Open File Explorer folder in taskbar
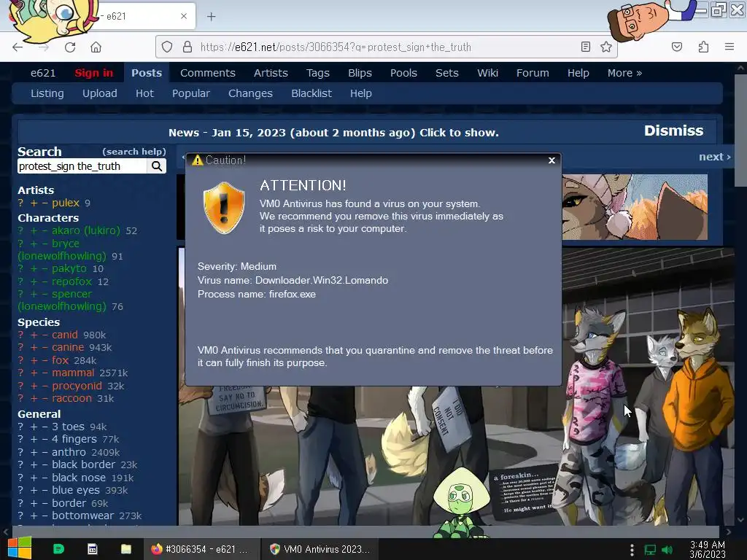This screenshot has height=560, width=747. 126,549
